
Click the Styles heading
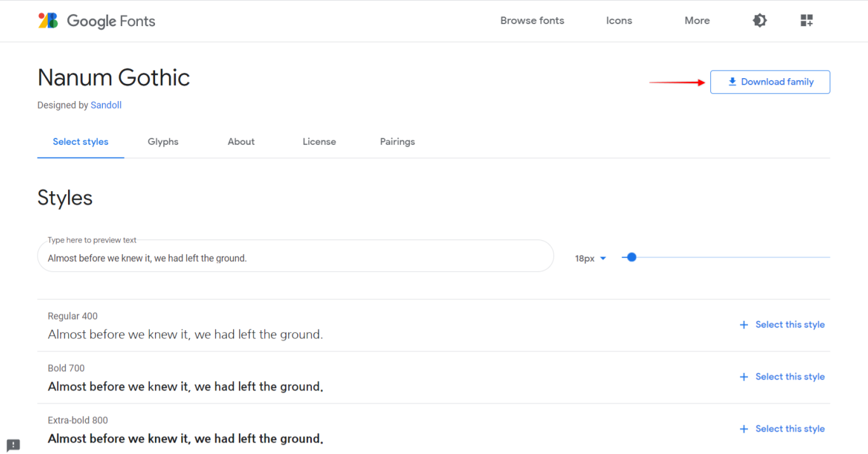pos(65,197)
